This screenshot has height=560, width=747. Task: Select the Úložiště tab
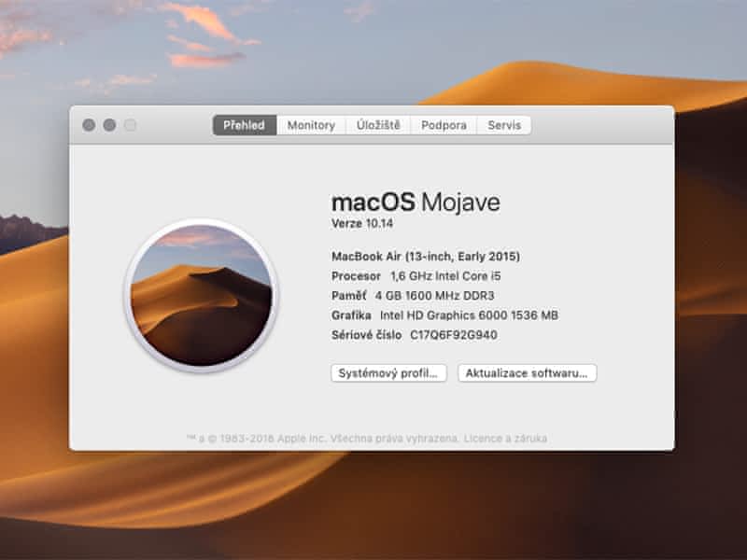pyautogui.click(x=378, y=125)
